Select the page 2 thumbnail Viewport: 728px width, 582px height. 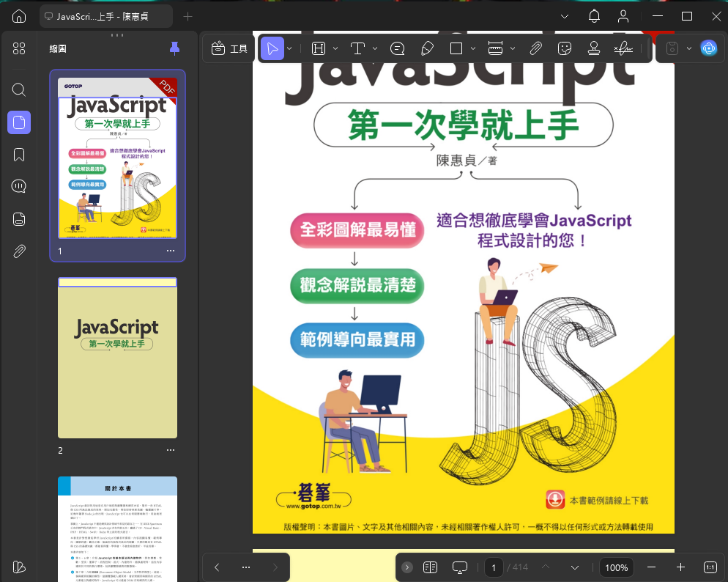[x=117, y=358]
